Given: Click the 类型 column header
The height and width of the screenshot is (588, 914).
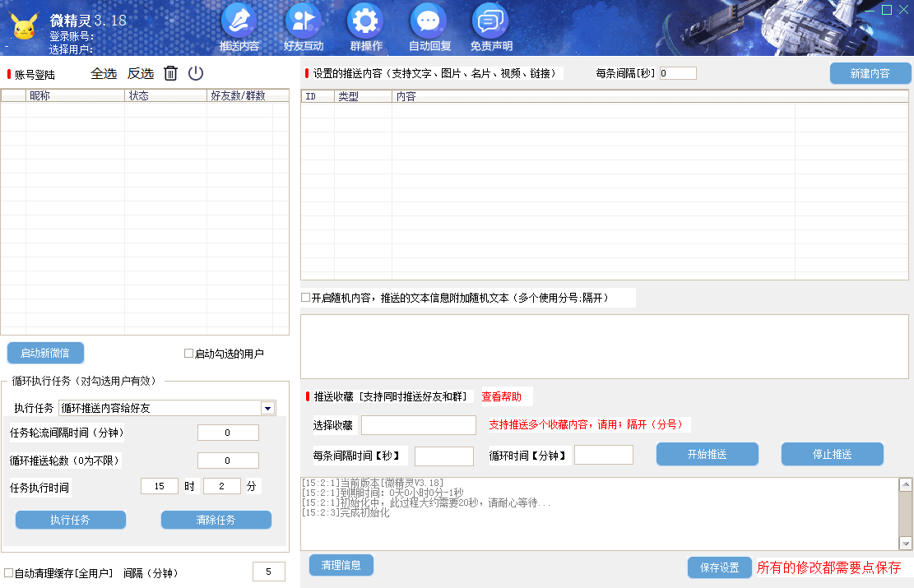Looking at the screenshot, I should (363, 96).
